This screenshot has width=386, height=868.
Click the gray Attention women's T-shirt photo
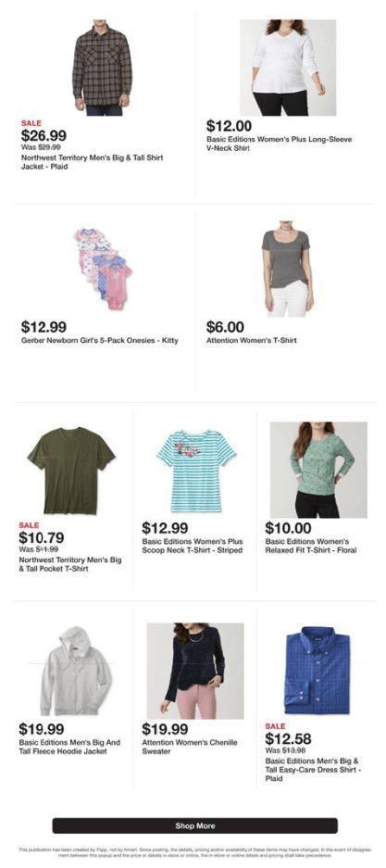(x=288, y=269)
